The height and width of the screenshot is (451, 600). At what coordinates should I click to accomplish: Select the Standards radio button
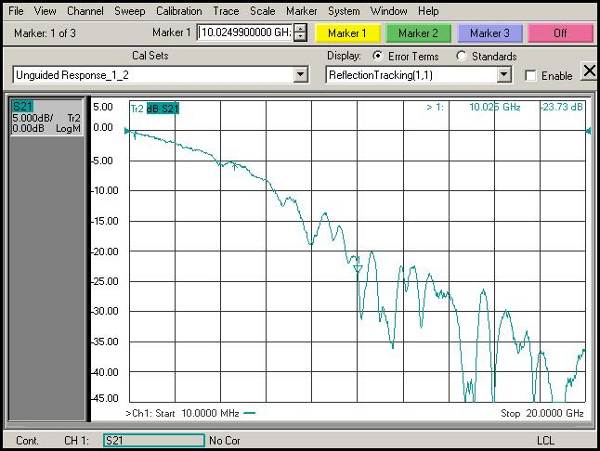point(461,56)
